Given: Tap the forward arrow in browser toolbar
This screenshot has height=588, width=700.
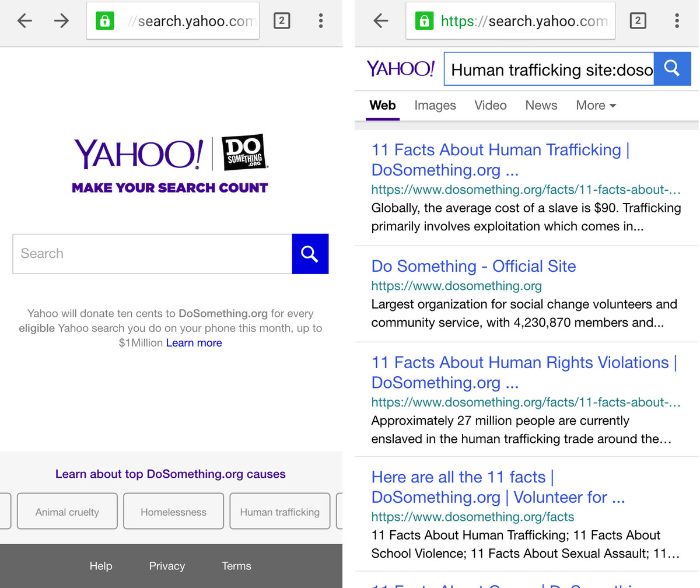Looking at the screenshot, I should 61,22.
